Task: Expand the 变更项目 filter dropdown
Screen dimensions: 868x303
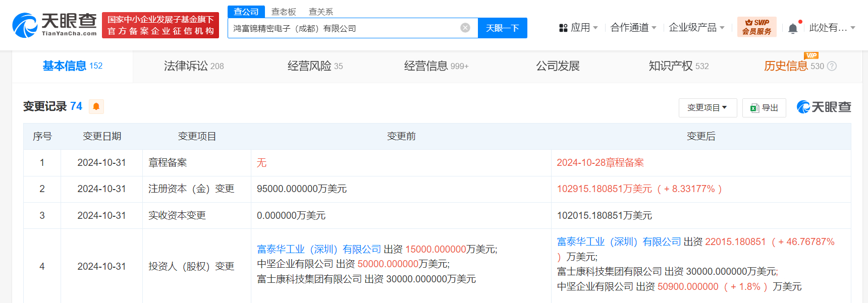Action: 708,108
